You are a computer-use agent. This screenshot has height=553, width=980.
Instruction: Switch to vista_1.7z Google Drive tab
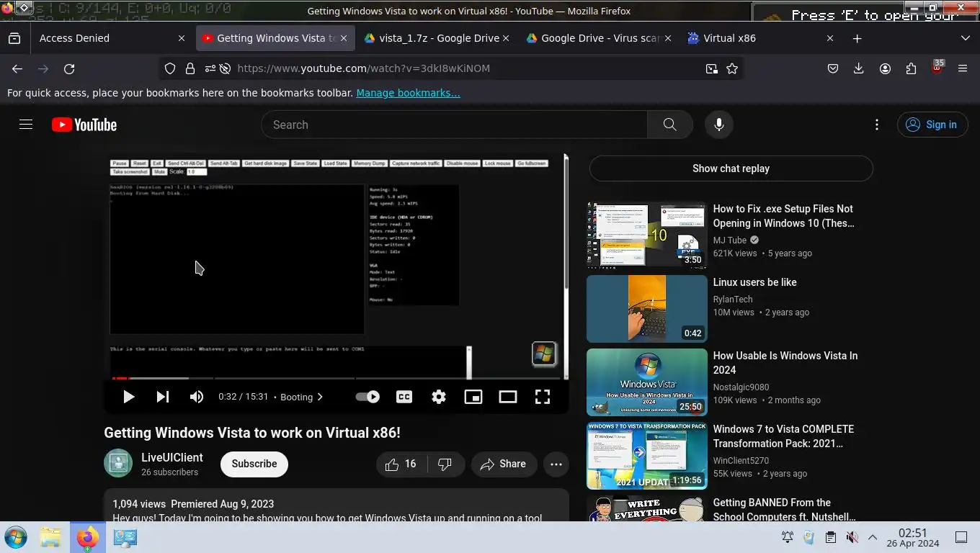pyautogui.click(x=437, y=38)
